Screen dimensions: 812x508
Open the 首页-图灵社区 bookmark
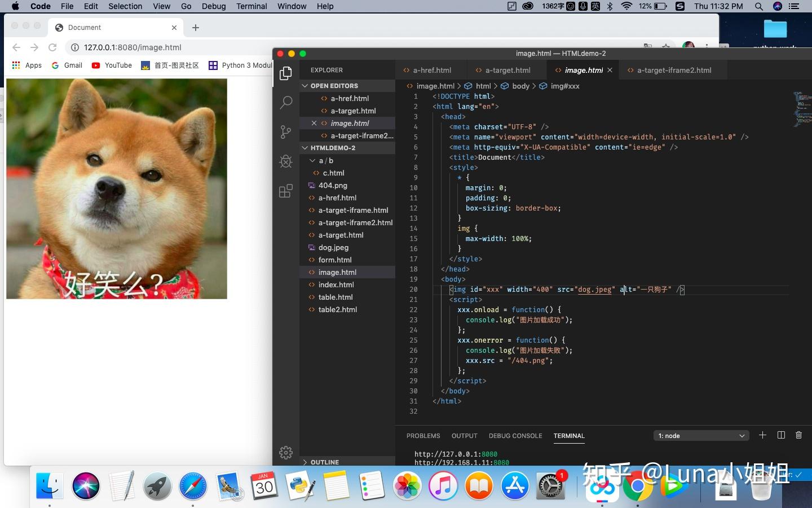170,65
